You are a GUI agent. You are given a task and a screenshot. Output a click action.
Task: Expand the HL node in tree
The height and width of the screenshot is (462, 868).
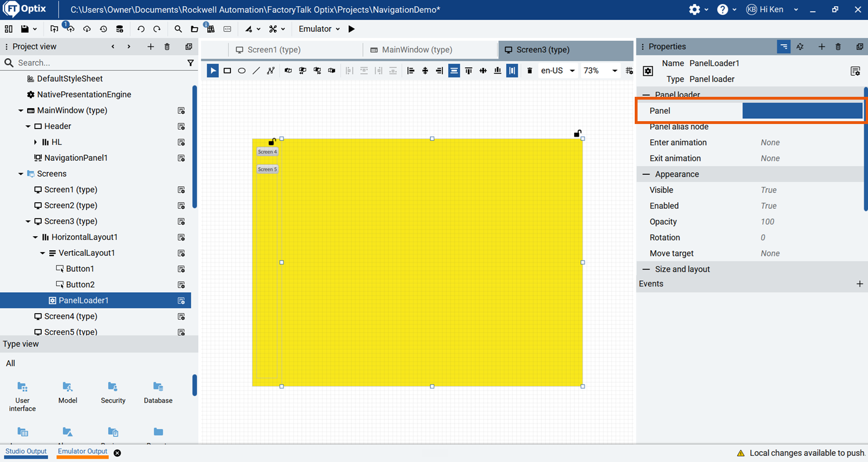tap(36, 142)
